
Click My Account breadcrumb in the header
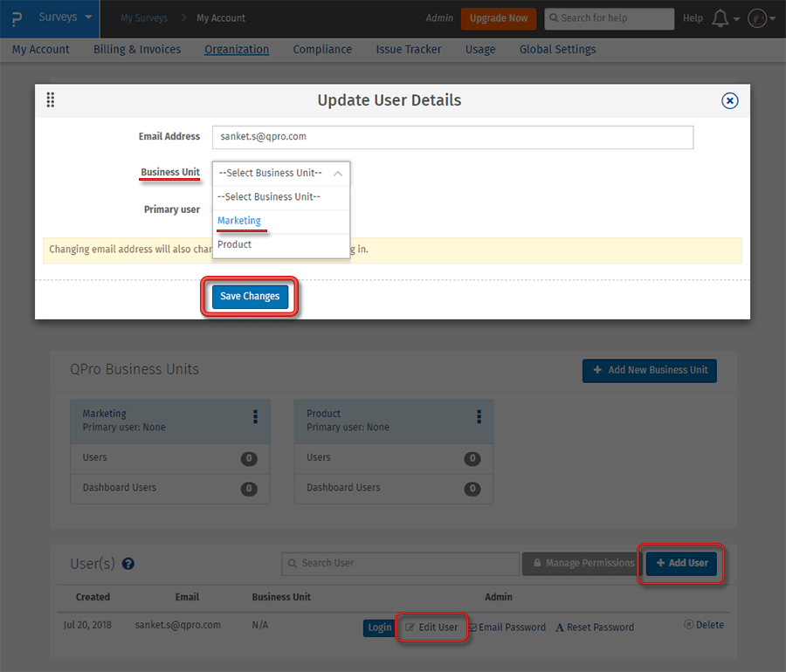coord(221,18)
